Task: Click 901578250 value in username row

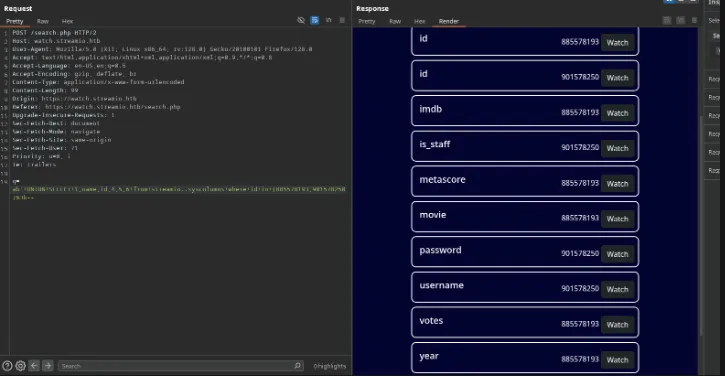Action: [x=580, y=289]
